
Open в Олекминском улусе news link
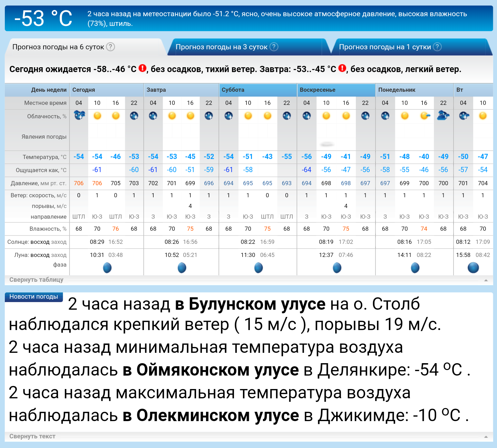coord(211,415)
